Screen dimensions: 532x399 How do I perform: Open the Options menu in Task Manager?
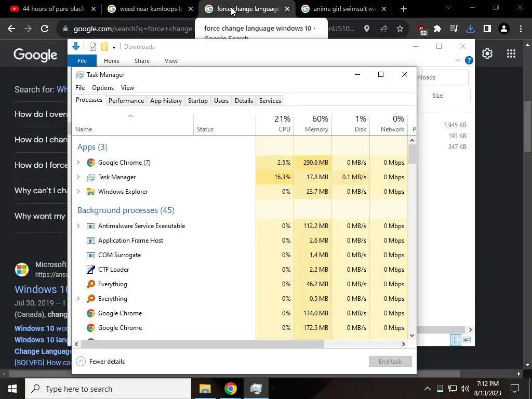(103, 88)
